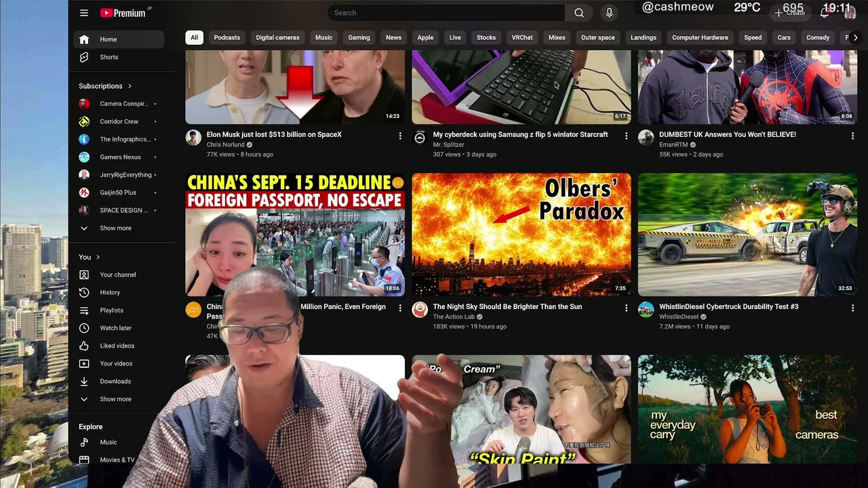Viewport: 868px width, 488px height.
Task: Open the Corridor Crew subscription
Action: (x=119, y=121)
